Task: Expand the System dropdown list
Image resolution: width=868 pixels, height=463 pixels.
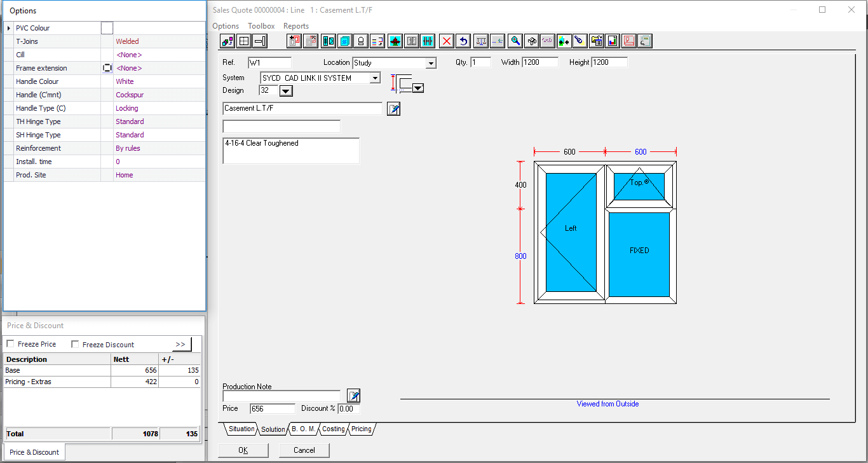Action: 375,78
